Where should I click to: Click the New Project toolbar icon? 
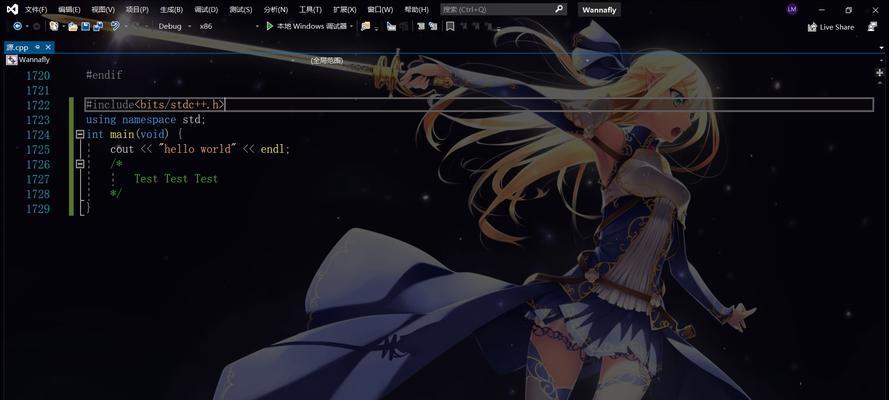tap(54, 26)
